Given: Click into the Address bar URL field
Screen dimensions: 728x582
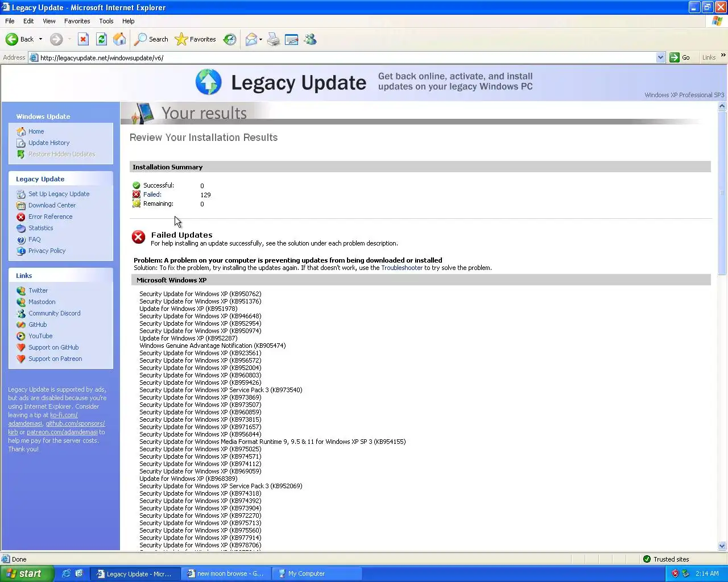Looking at the screenshot, I should point(347,57).
